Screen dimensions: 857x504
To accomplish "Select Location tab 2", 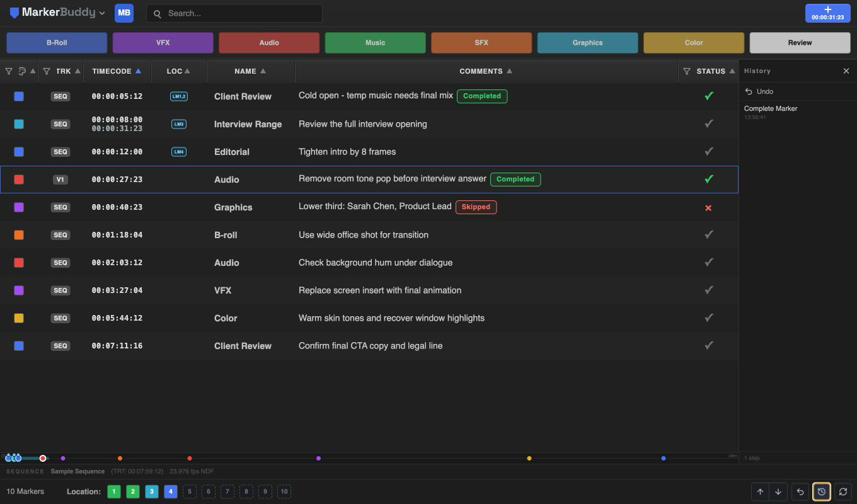I will click(132, 491).
